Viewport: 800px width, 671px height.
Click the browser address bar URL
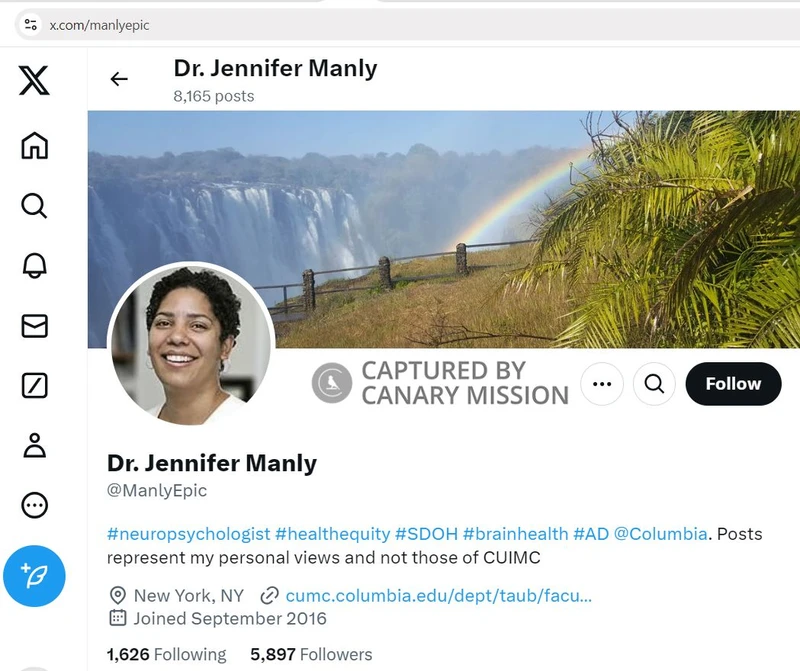[100, 24]
